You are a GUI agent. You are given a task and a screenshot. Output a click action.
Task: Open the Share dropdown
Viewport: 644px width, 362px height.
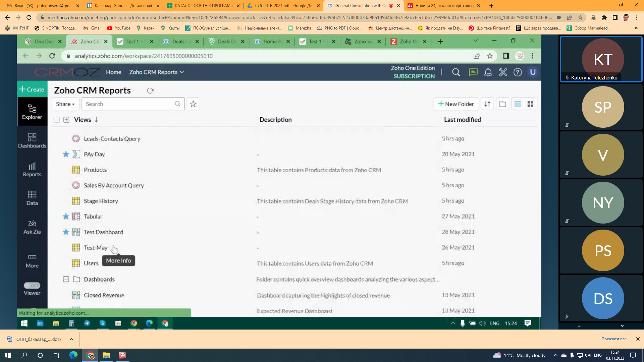pyautogui.click(x=65, y=104)
